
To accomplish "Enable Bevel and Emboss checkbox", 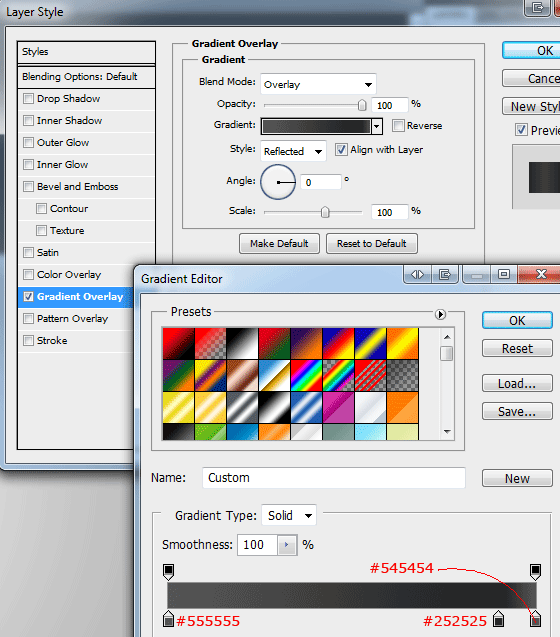I will click(x=28, y=186).
